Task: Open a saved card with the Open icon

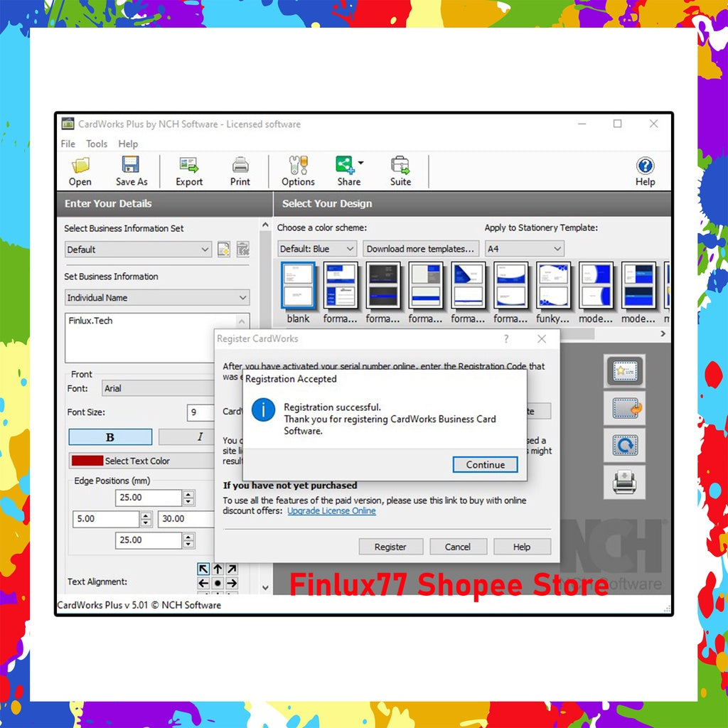Action: click(80, 171)
